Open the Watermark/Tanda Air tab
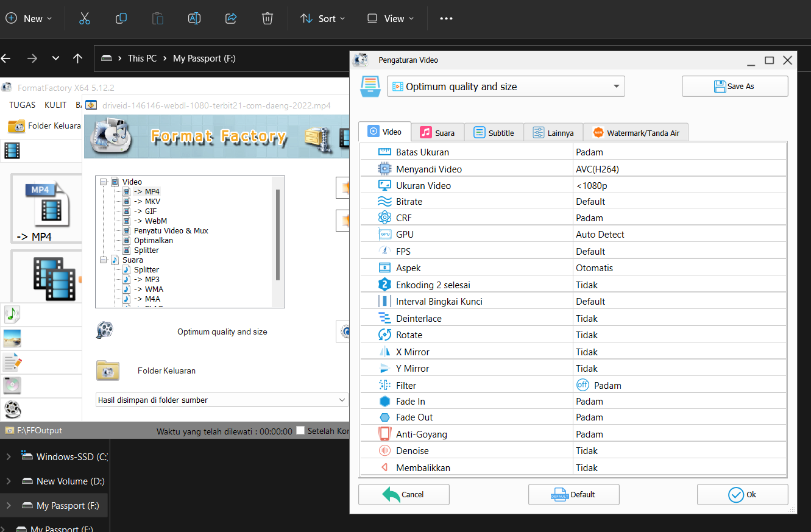Screen dimensions: 811x532 (x=636, y=132)
